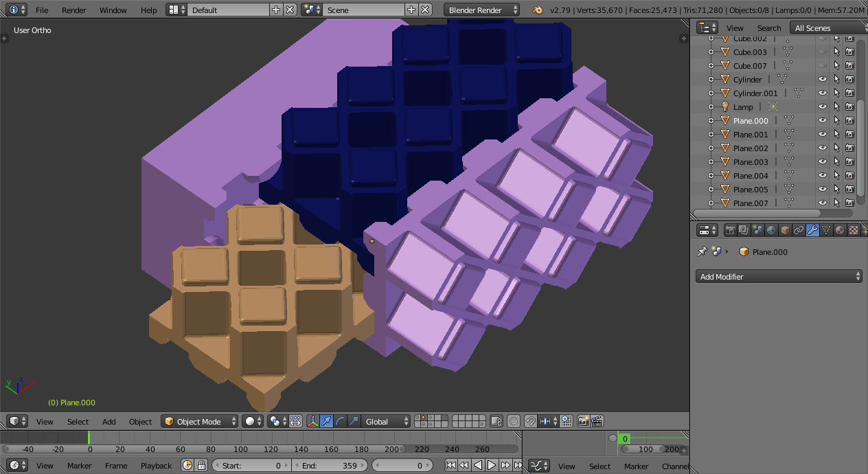The image size is (868, 474).
Task: Enable the rotate manipulator arc icon
Action: (x=341, y=421)
